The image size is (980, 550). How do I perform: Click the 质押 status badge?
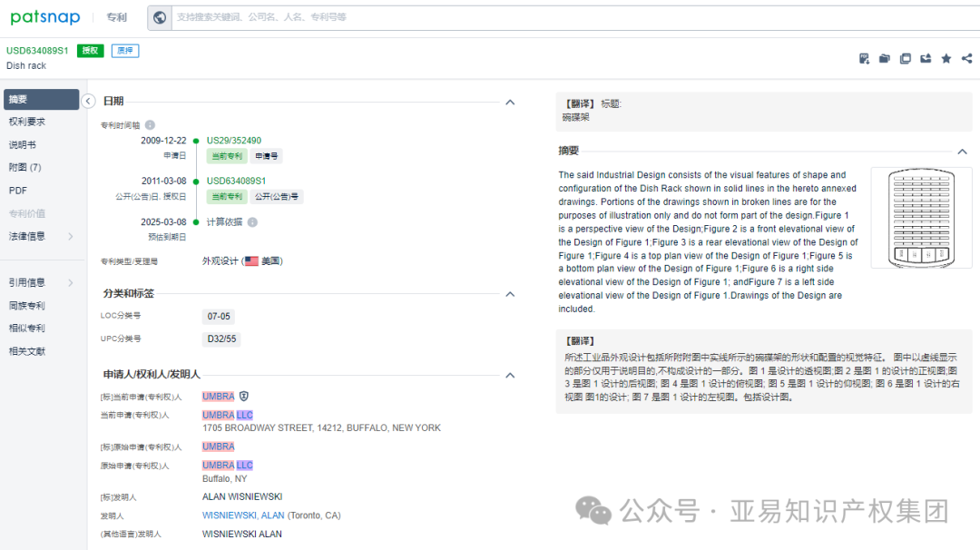[x=125, y=51]
